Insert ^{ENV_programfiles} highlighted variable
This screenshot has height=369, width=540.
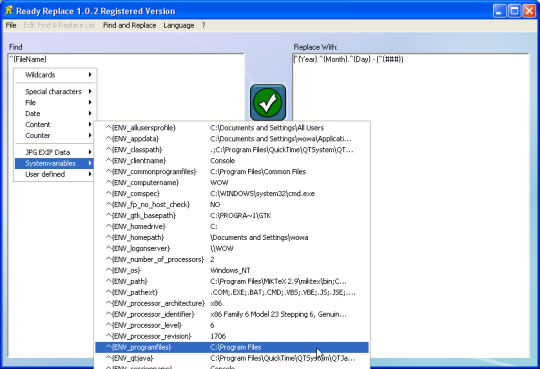click(232, 347)
